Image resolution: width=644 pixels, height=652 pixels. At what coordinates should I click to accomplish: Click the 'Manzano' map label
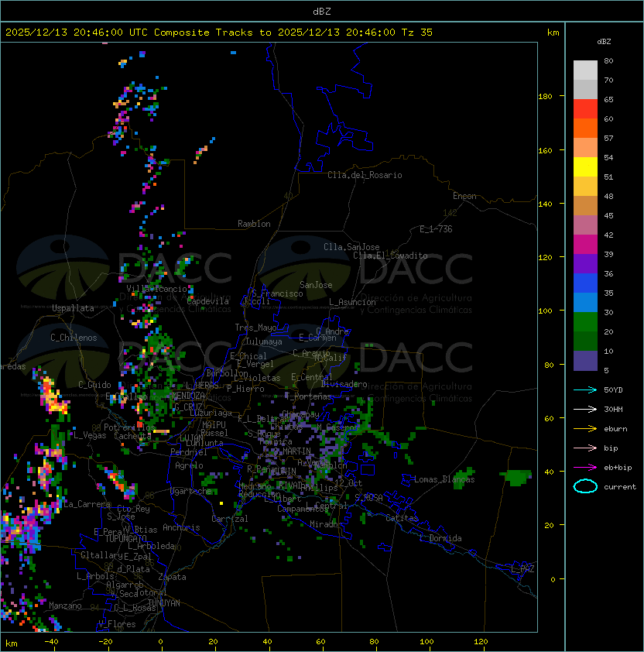[65, 606]
